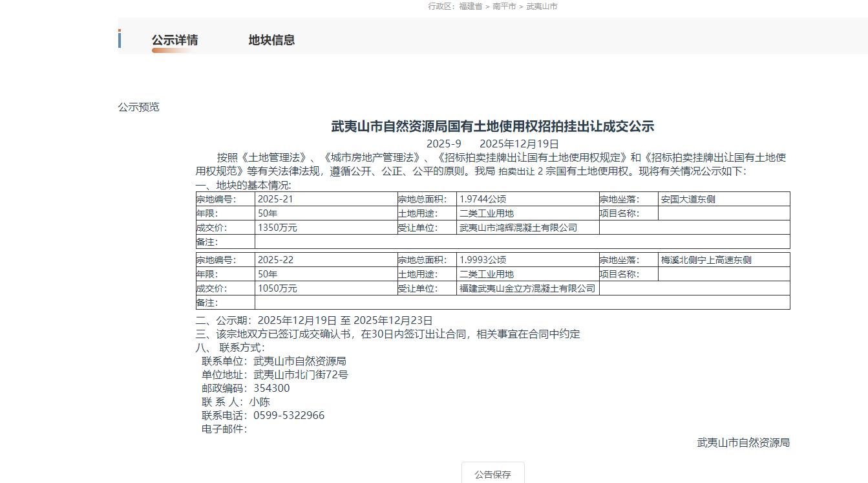The width and height of the screenshot is (868, 483).
Task: Open the 地块信息 tab
Action: (x=271, y=40)
